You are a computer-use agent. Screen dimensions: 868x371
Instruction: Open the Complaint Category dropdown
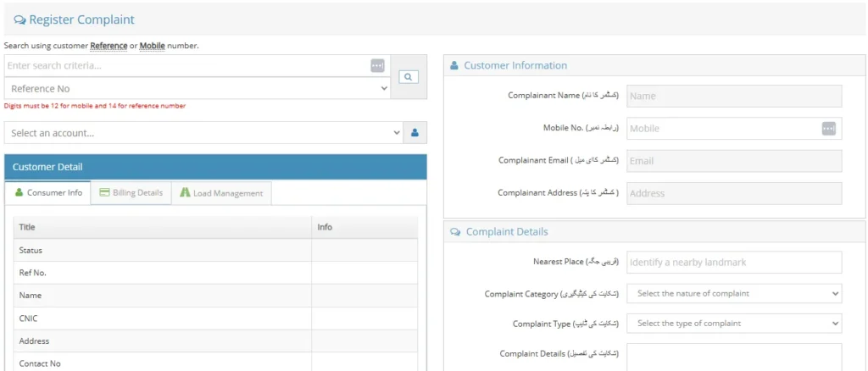point(734,294)
